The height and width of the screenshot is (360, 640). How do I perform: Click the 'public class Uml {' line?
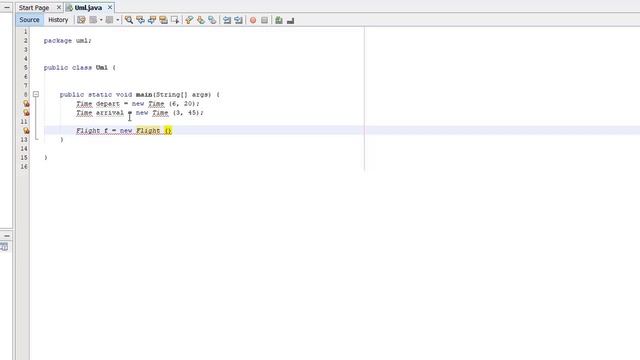[x=80, y=68]
